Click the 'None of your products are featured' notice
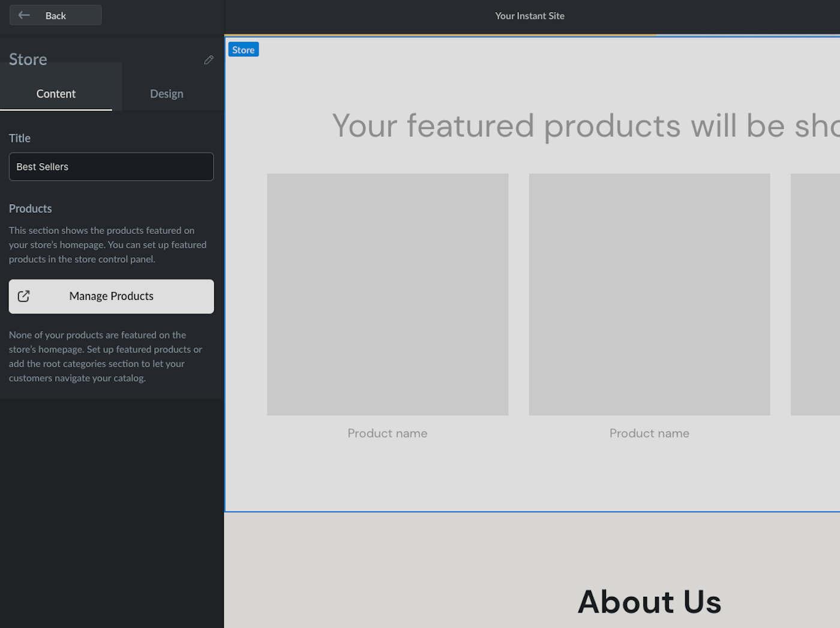 tap(106, 356)
